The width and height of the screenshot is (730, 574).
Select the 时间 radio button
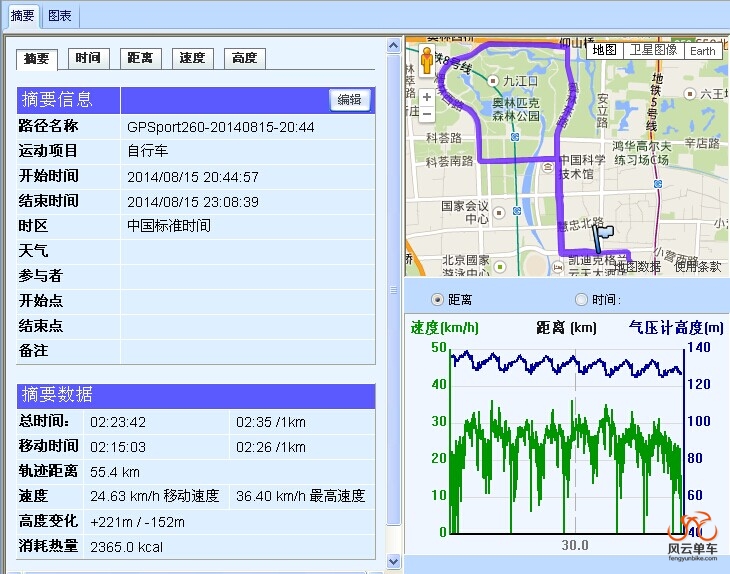click(581, 300)
